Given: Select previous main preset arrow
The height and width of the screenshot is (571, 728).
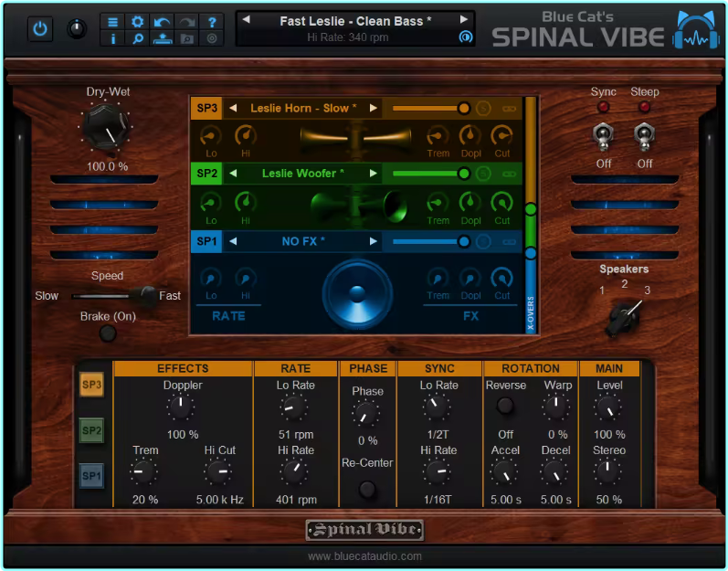Looking at the screenshot, I should (246, 19).
